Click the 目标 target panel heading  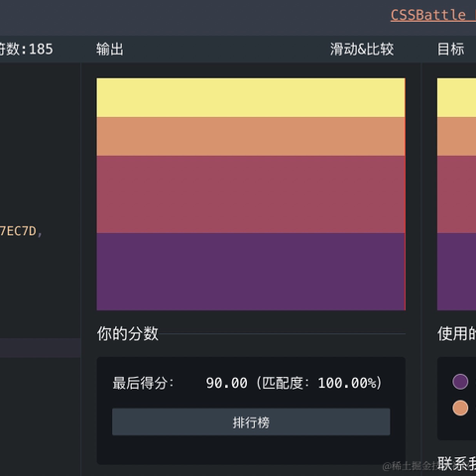(450, 50)
